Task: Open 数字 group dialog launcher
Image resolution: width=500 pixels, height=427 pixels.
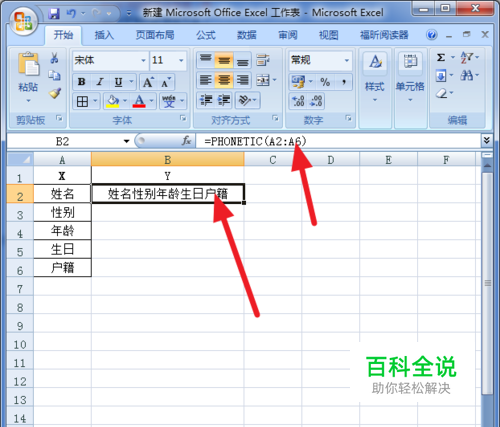Action: tap(349, 118)
